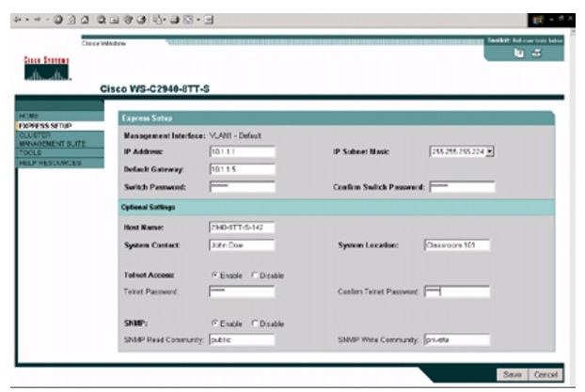585x392 pixels.
Task: Click the Express Setup panel header
Action: 337,118
